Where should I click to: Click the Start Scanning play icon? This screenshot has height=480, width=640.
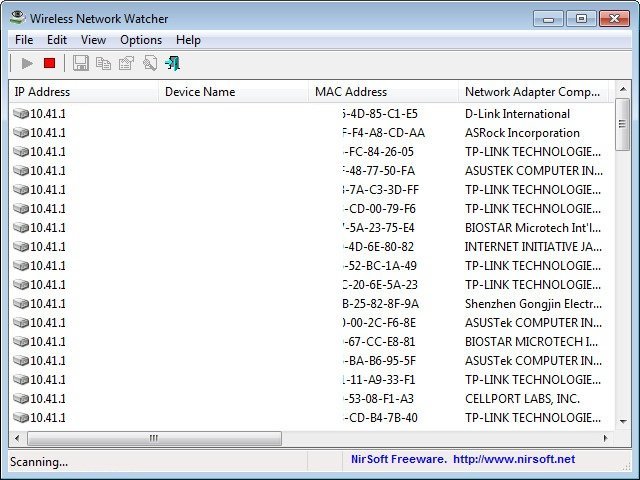pyautogui.click(x=27, y=64)
